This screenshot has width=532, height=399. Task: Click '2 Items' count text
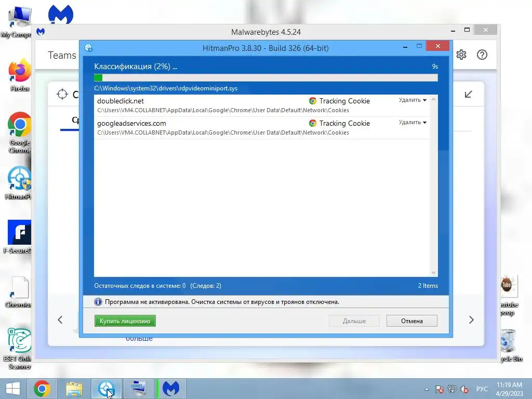click(428, 286)
